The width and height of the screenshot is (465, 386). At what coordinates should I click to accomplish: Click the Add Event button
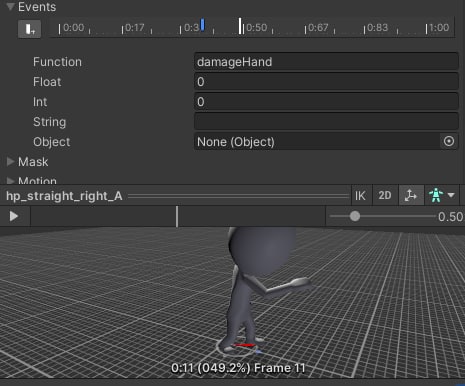pyautogui.click(x=29, y=29)
